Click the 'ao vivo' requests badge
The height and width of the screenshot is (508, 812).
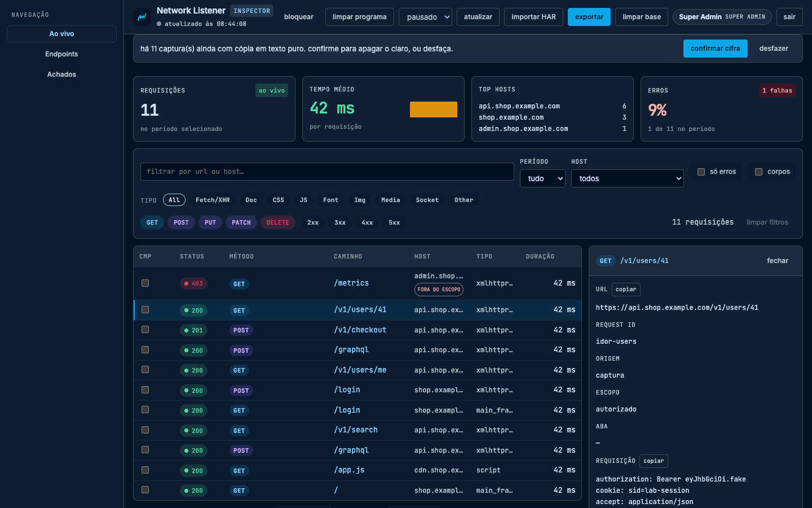click(x=272, y=90)
